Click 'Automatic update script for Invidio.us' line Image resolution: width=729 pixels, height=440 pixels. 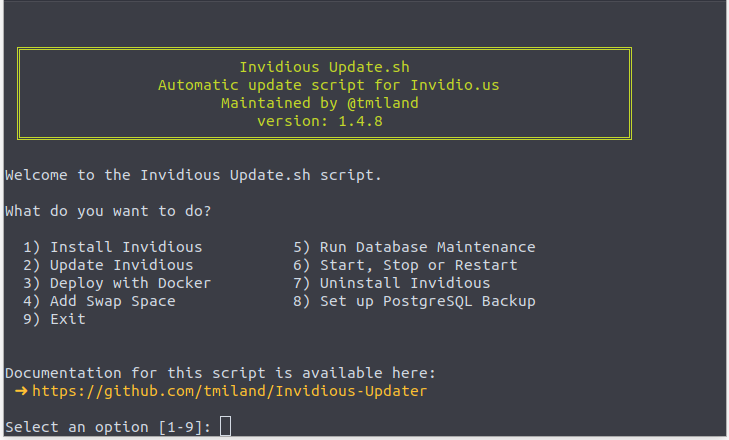click(x=329, y=85)
